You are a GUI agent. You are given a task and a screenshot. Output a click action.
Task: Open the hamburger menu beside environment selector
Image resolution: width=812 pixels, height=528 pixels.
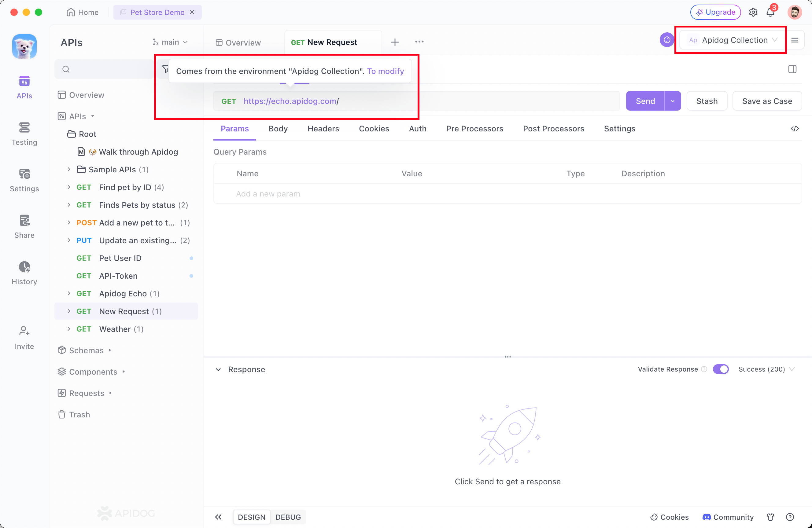795,40
